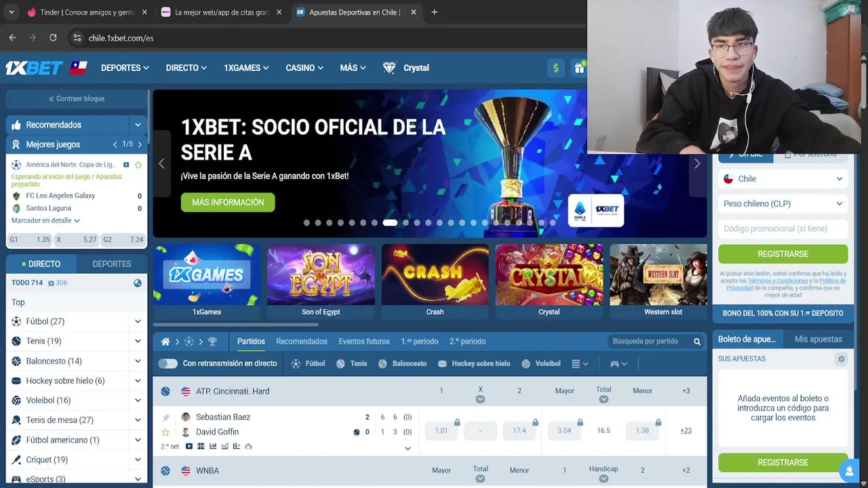Open the gift box bonus icon
The width and height of the screenshot is (868, 488).
click(x=579, y=68)
